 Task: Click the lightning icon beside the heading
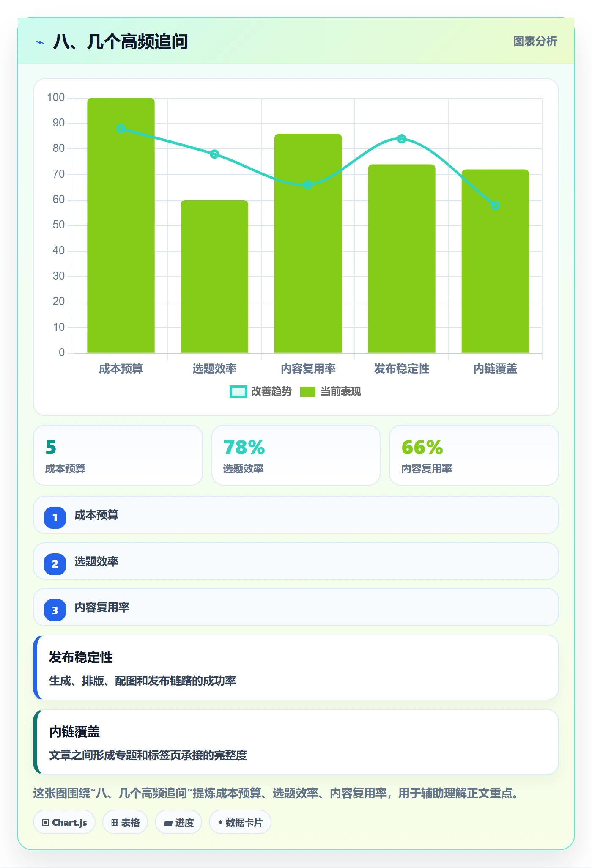coord(40,42)
